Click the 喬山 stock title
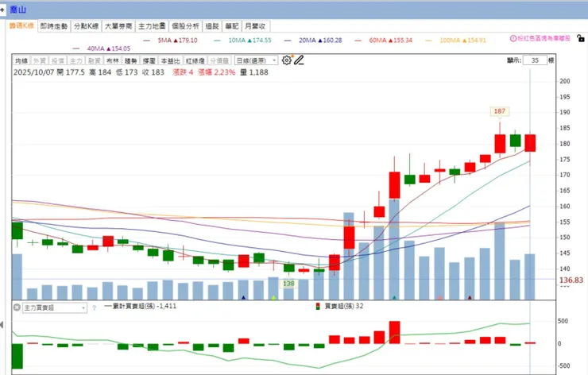Image resolution: width=588 pixels, height=375 pixels. click(x=17, y=10)
